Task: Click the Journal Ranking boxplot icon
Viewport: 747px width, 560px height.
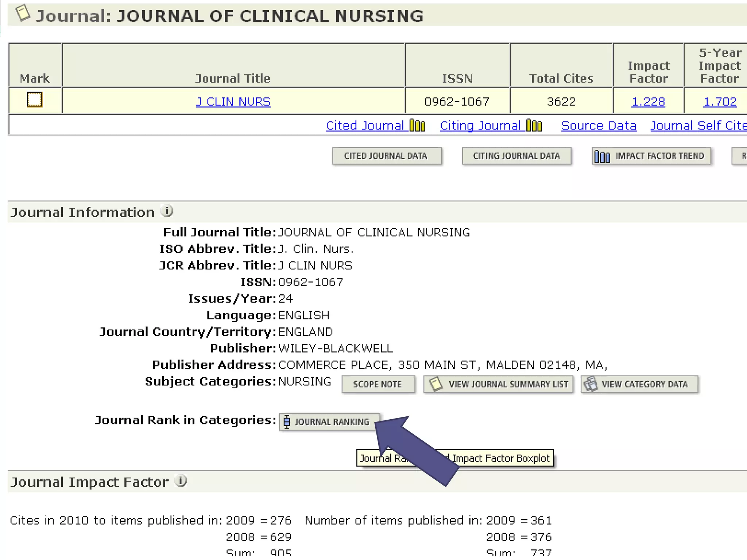Action: pyautogui.click(x=287, y=422)
